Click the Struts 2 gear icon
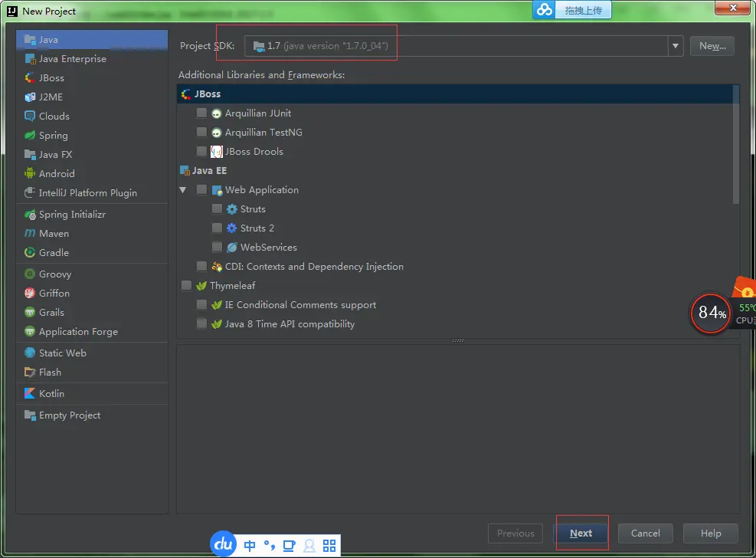The width and height of the screenshot is (756, 558). point(232,228)
